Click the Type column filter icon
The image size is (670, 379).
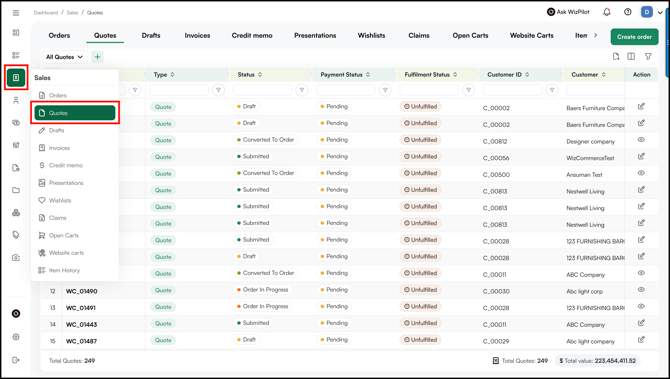pos(218,90)
